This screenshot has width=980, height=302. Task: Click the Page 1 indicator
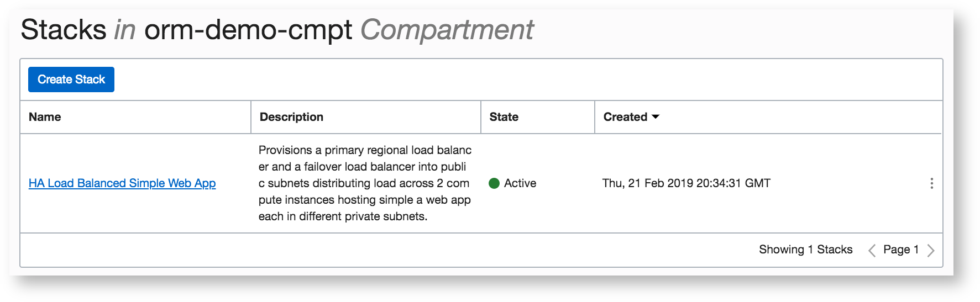pyautogui.click(x=900, y=250)
